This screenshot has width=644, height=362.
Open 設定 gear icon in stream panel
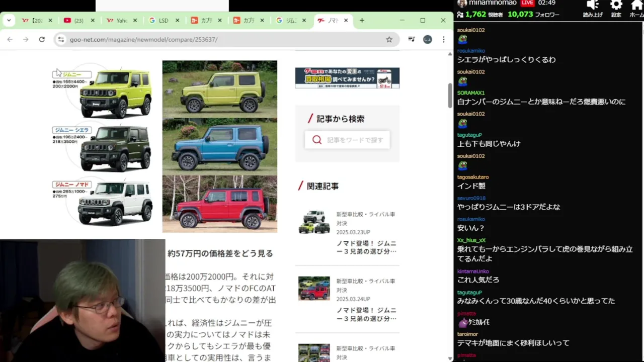point(616,5)
